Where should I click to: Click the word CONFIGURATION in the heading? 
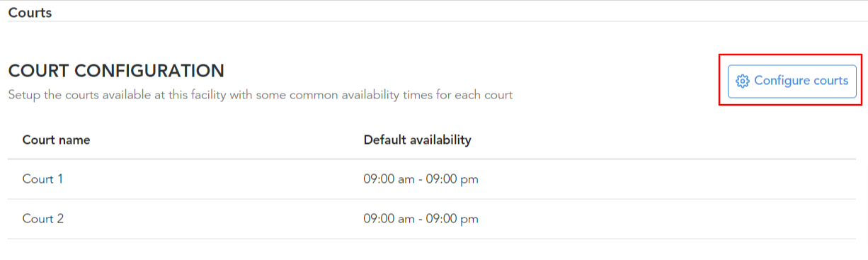point(149,71)
